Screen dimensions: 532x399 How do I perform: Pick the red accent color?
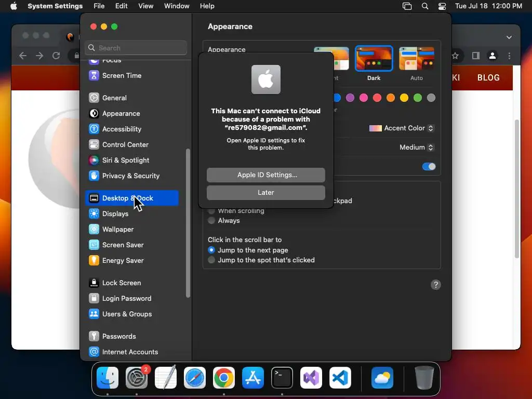tap(377, 98)
